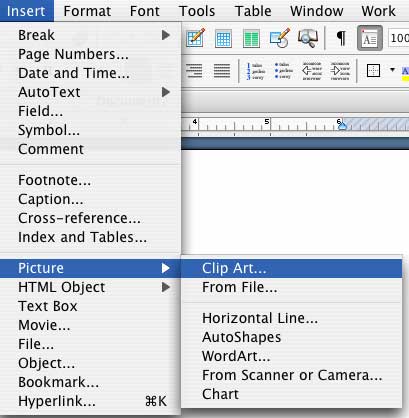The width and height of the screenshot is (409, 418).
Task: Click the Increase Indent icon
Action: [x=340, y=71]
